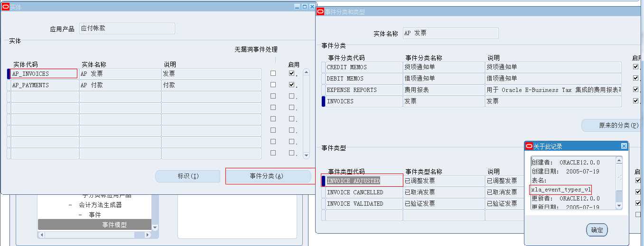The image size is (644, 246).
Task: Click the navigator tree's right scroll arrow
Action: point(148,235)
